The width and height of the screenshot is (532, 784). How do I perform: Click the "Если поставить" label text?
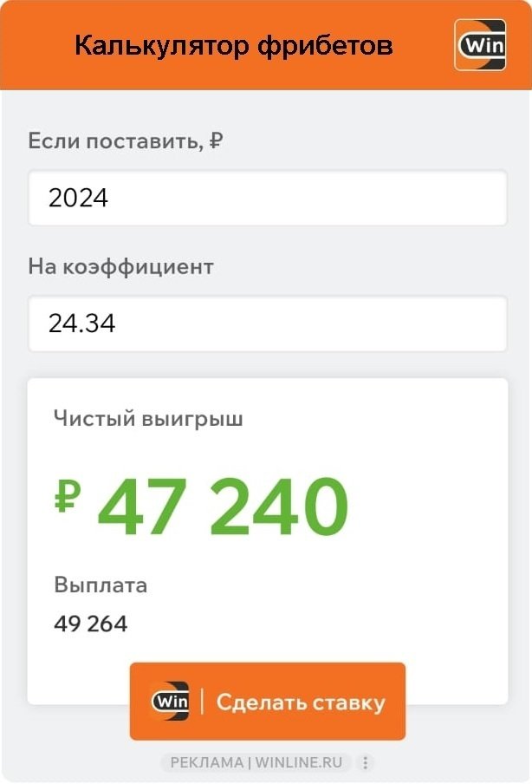point(112,141)
